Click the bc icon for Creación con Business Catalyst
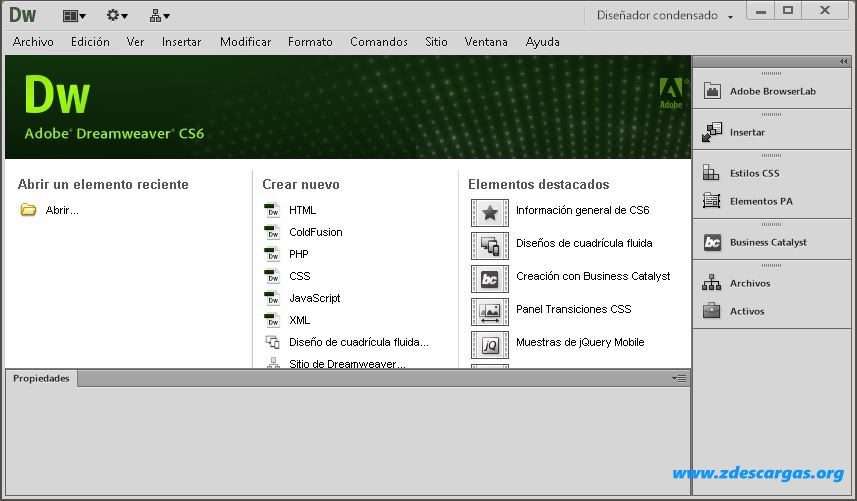The height and width of the screenshot is (501, 857). point(490,279)
